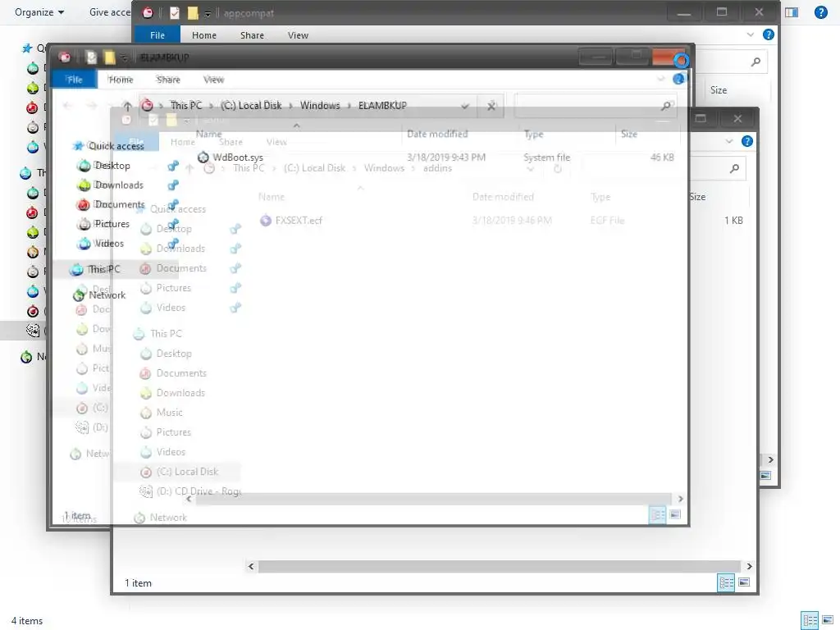Click the search magnifier in the appcompat window
The width and height of the screenshot is (840, 630).
(756, 62)
